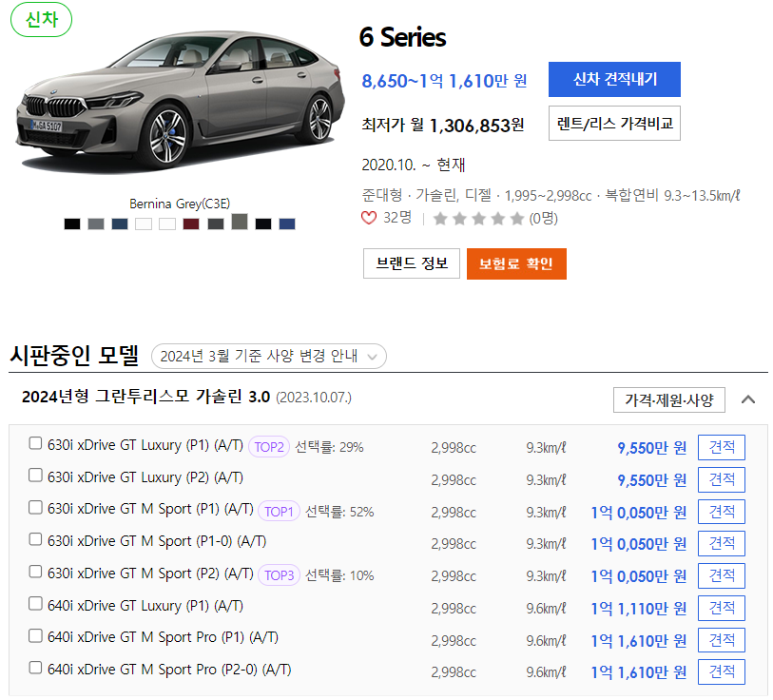Check the 630i xDrive GT Luxury (P1) checkbox
Screen dimensions: 773x700
pos(35,443)
